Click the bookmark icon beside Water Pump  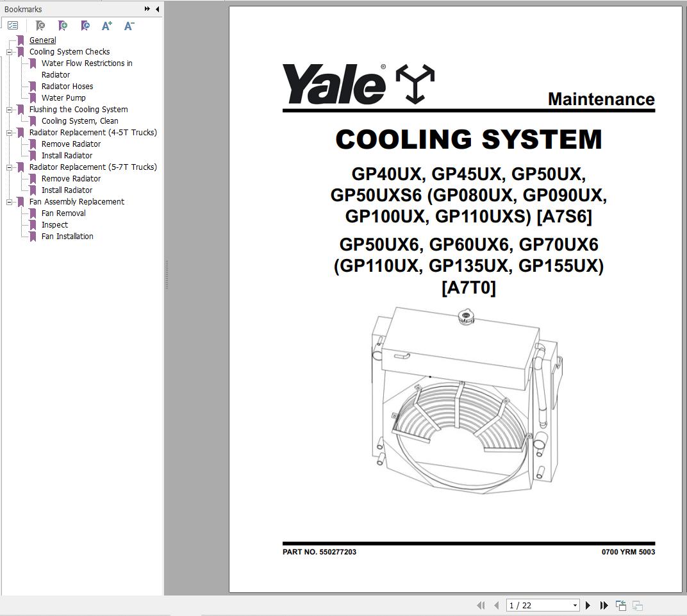(33, 97)
